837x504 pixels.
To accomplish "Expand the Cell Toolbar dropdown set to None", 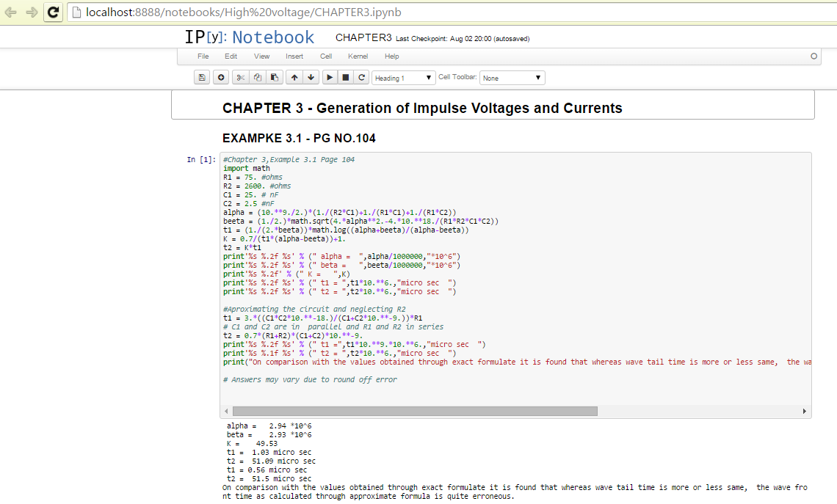I will pos(512,78).
